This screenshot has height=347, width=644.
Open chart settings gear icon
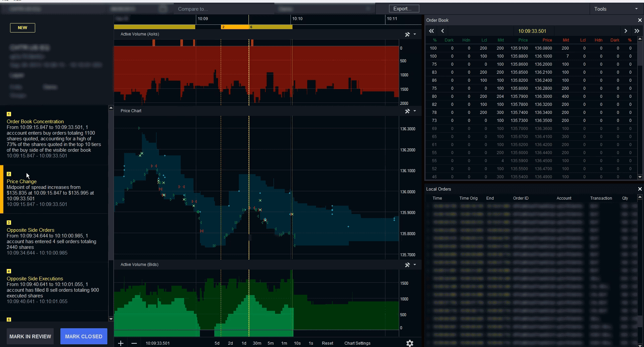coord(410,343)
